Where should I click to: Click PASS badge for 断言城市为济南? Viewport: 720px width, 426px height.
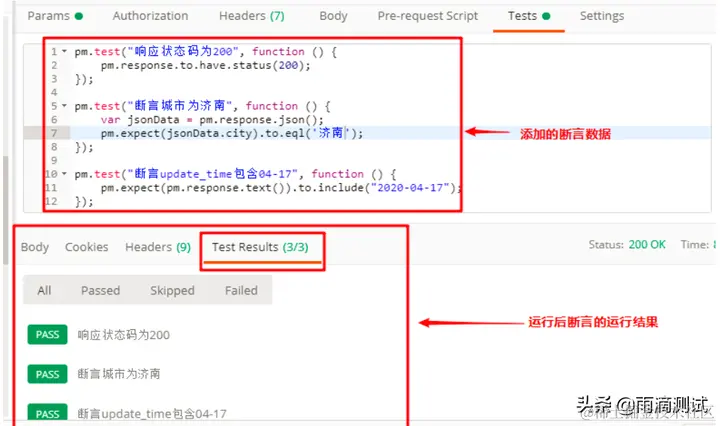pos(47,374)
